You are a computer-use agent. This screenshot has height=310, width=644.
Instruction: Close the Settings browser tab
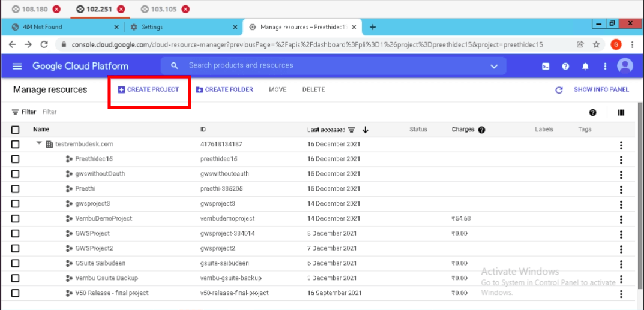pyautogui.click(x=235, y=27)
